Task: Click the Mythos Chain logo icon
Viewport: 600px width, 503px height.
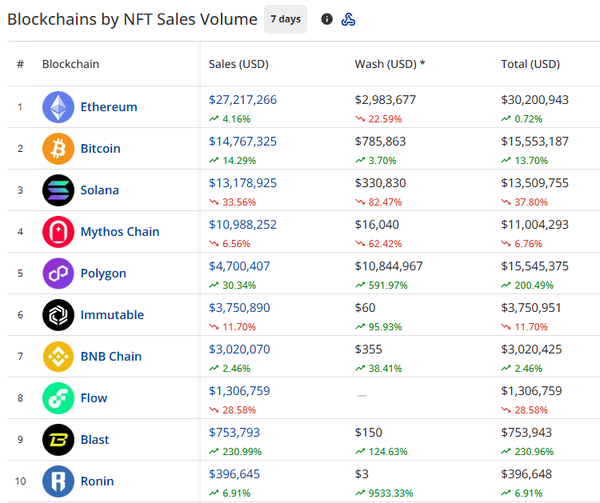Action: (58, 232)
